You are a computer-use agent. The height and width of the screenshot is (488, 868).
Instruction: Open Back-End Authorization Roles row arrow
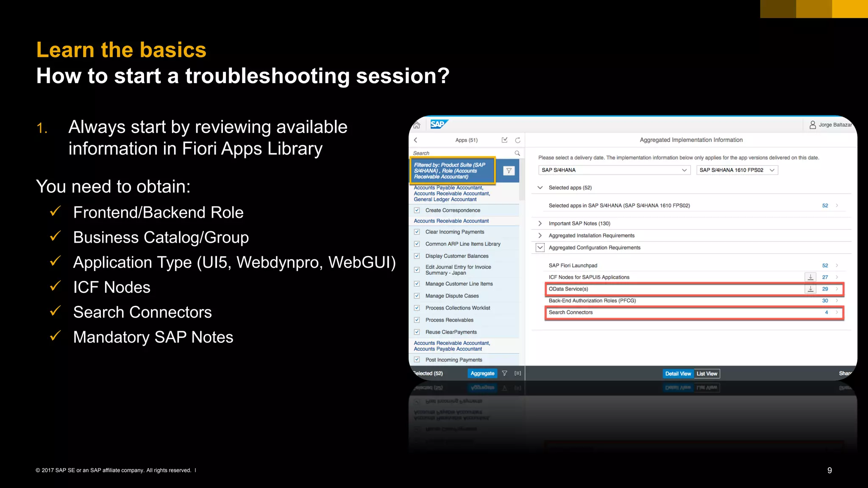(x=837, y=301)
